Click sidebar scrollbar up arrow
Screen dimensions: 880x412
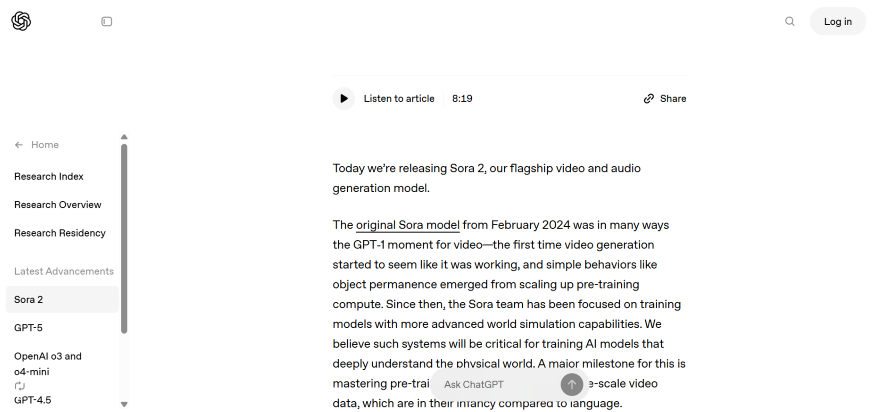[124, 137]
